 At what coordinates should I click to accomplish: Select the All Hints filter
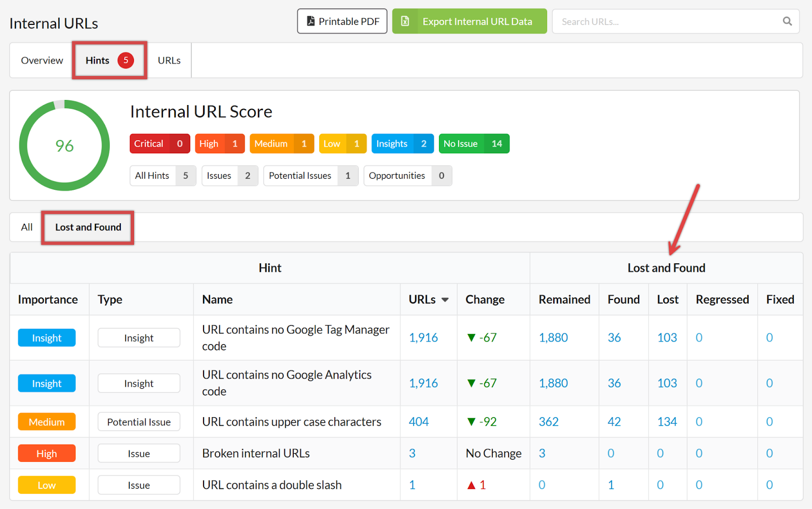pyautogui.click(x=163, y=176)
